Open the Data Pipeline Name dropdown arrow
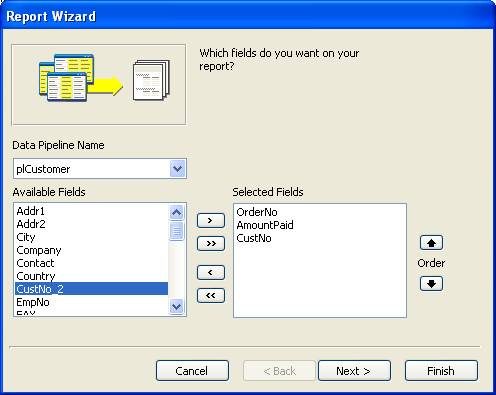The image size is (496, 395). click(x=177, y=169)
